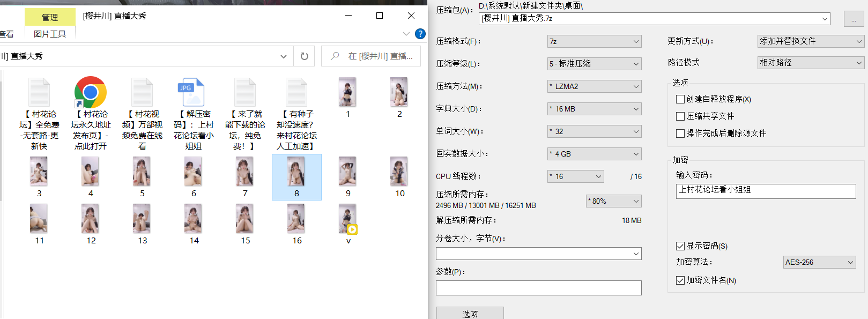Enable 压缩共享文件 checkbox
Image resolution: width=868 pixels, height=319 pixels.
click(680, 116)
